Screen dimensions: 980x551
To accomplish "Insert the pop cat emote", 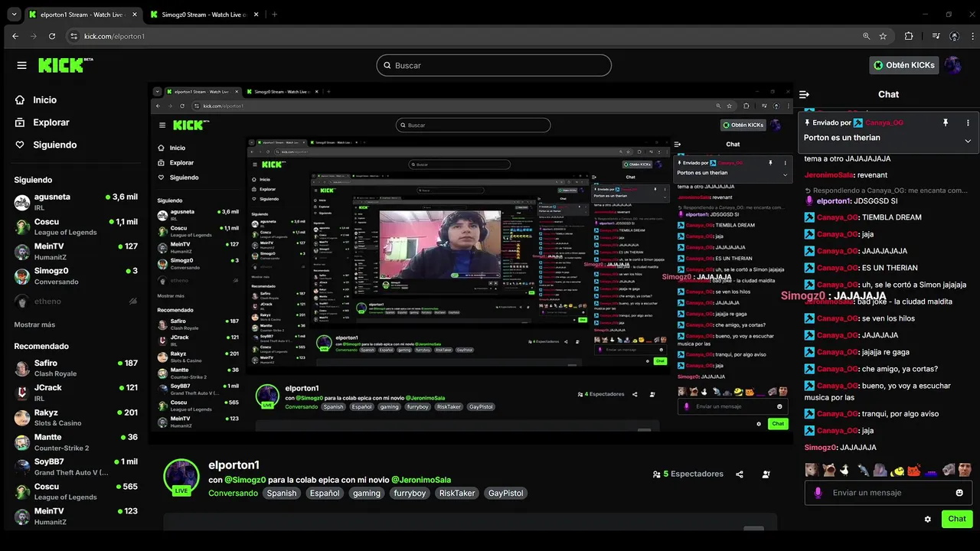I will pos(828,470).
